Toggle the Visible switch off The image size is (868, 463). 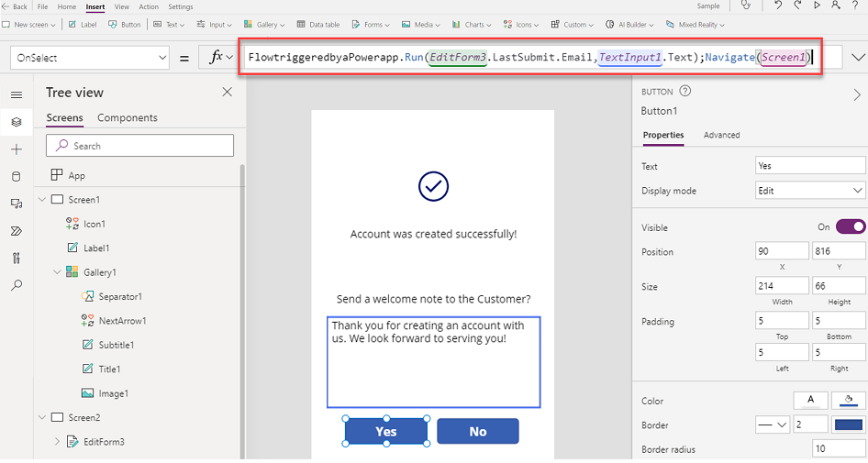851,226
